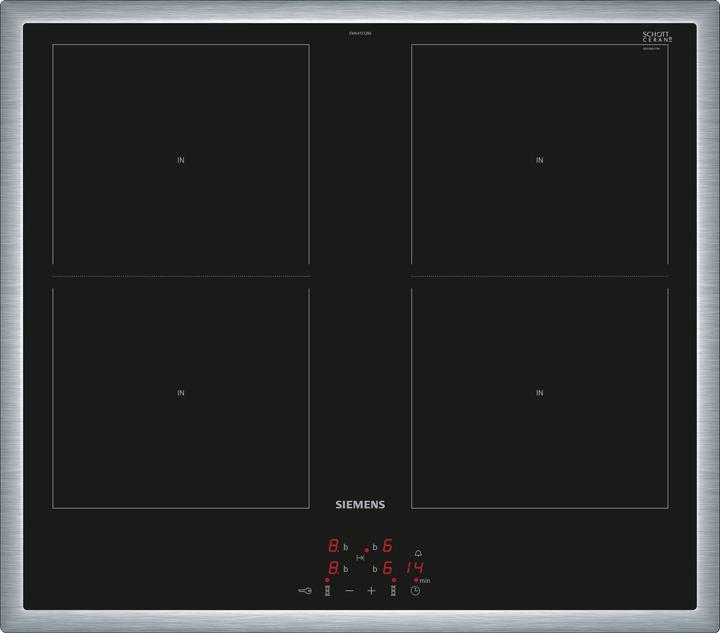Touch the bottom-left induction zone IN label

181,393
